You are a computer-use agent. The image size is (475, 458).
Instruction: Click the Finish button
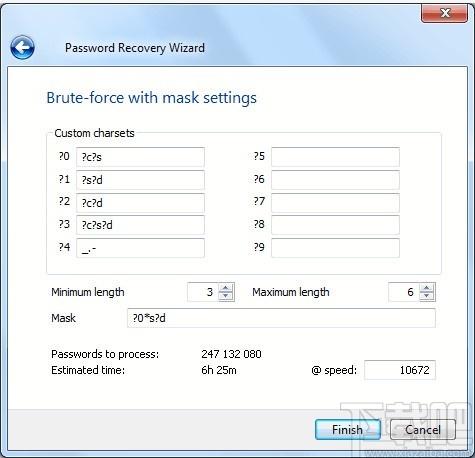347,429
